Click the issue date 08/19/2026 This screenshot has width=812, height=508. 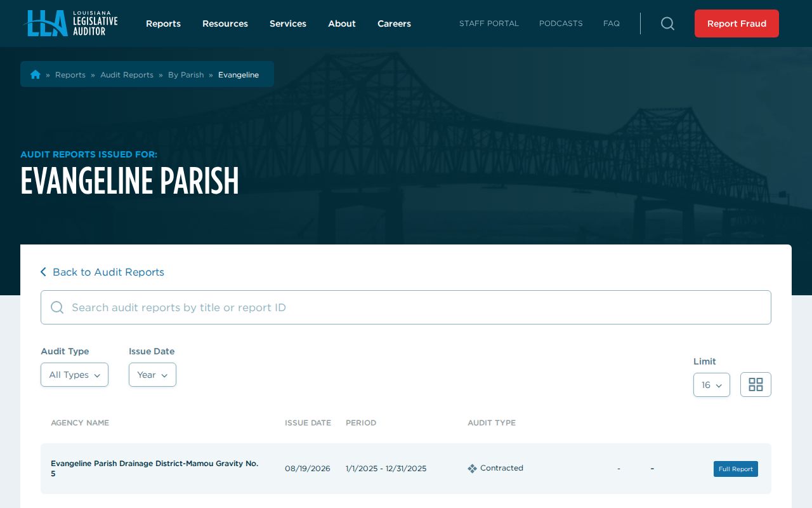click(x=308, y=469)
